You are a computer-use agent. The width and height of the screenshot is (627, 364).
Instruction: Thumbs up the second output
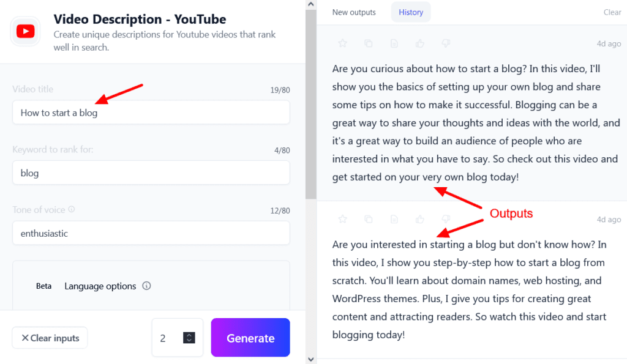point(420,219)
